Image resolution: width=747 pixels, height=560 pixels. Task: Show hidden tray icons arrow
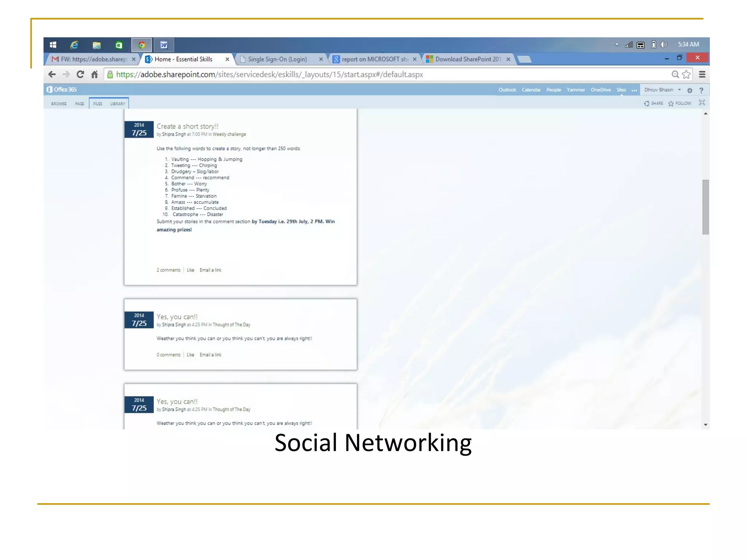click(x=617, y=44)
